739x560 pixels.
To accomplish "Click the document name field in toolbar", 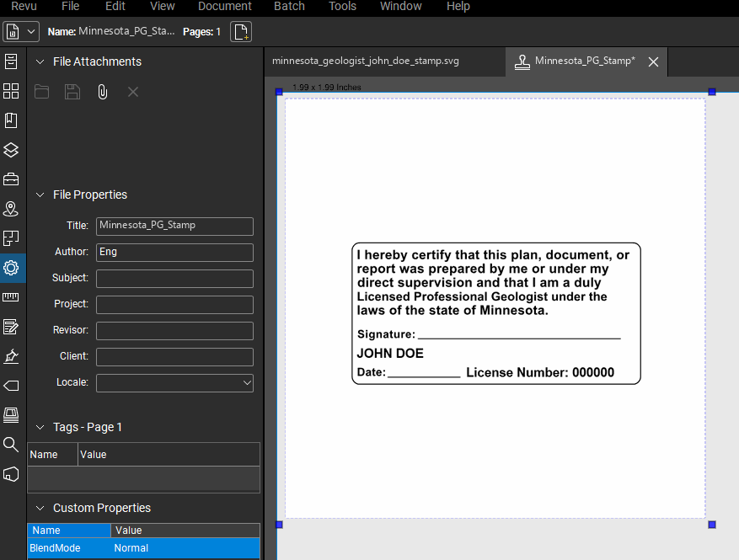I will coord(126,31).
